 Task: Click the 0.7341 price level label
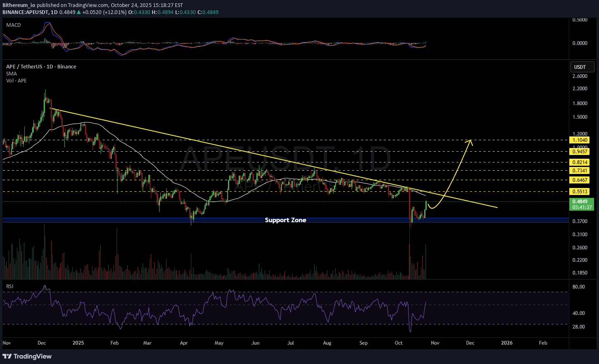pos(579,171)
